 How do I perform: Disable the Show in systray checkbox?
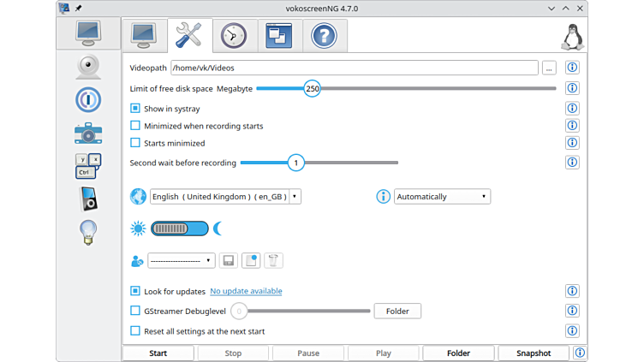(x=135, y=109)
